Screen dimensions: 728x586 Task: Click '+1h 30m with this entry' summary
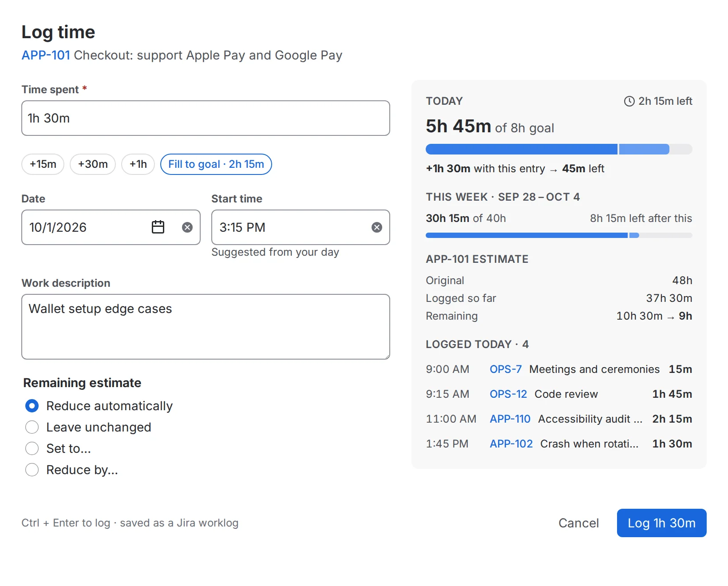pyautogui.click(x=515, y=169)
